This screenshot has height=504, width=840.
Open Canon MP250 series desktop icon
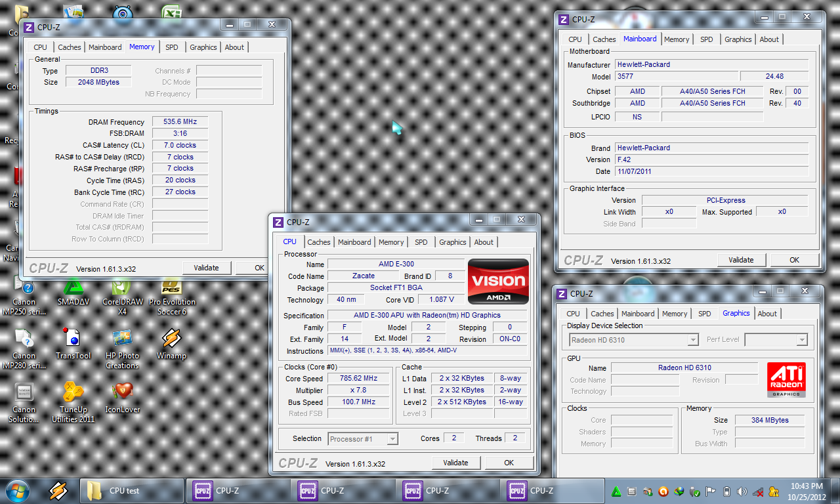coord(24,297)
